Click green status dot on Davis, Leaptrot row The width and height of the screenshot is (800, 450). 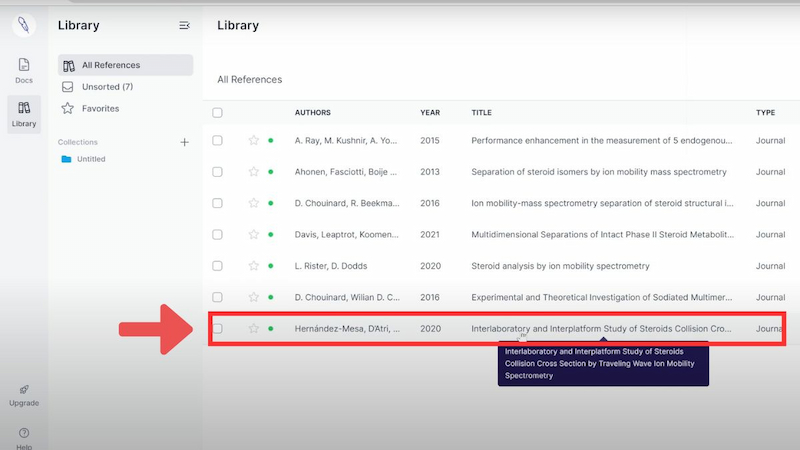tap(271, 235)
